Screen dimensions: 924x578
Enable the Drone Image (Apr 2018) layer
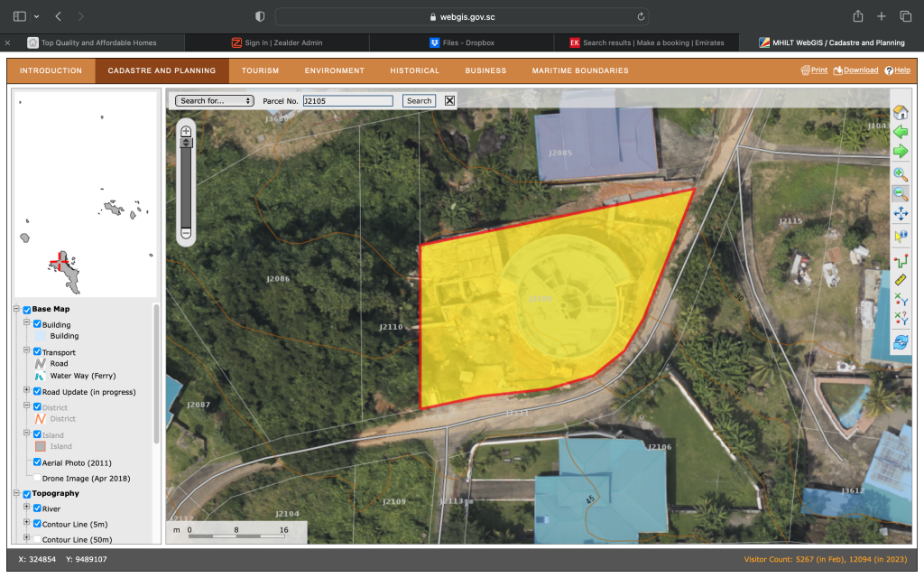click(37, 478)
